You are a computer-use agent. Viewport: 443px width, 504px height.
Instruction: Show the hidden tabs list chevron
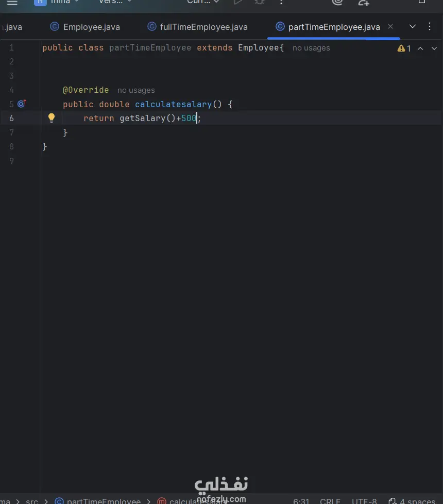tap(413, 26)
